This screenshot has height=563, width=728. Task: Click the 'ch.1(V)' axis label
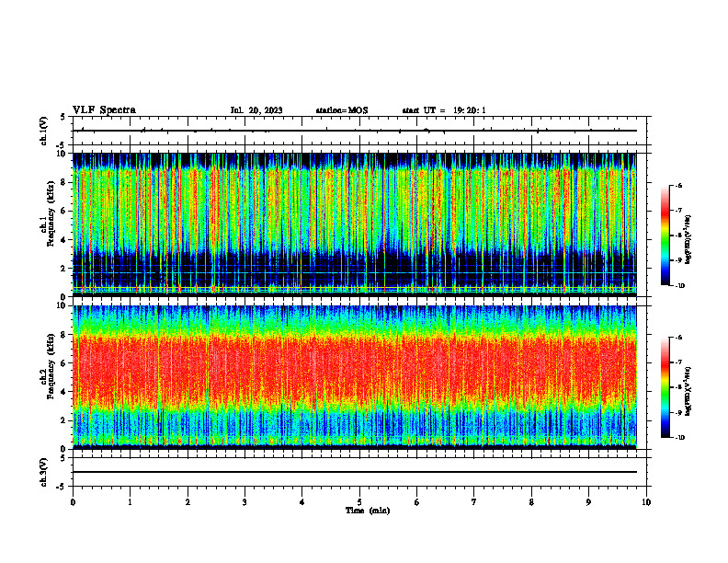44,131
